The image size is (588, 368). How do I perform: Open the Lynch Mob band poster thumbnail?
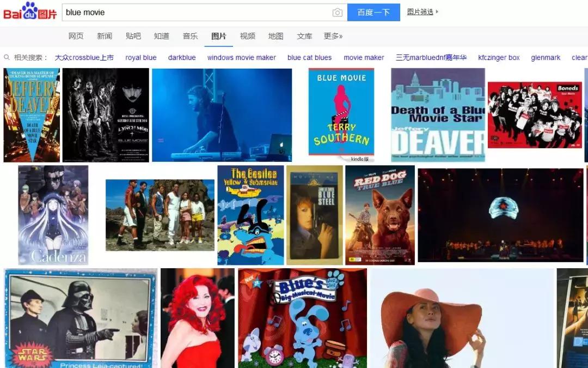tap(106, 115)
